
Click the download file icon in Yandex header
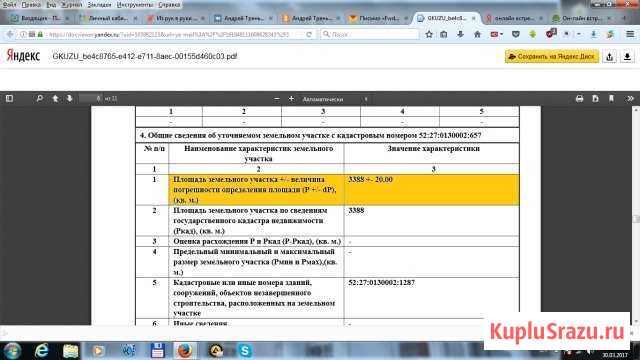tap(627, 57)
